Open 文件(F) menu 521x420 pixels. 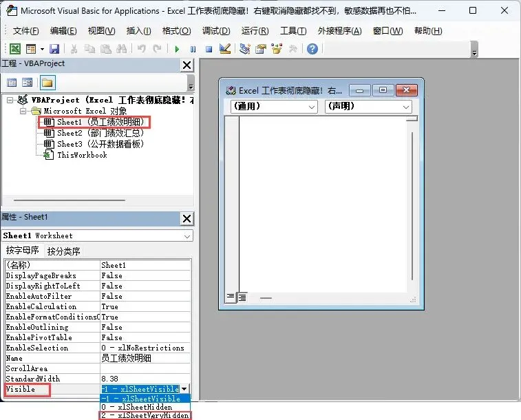click(25, 31)
